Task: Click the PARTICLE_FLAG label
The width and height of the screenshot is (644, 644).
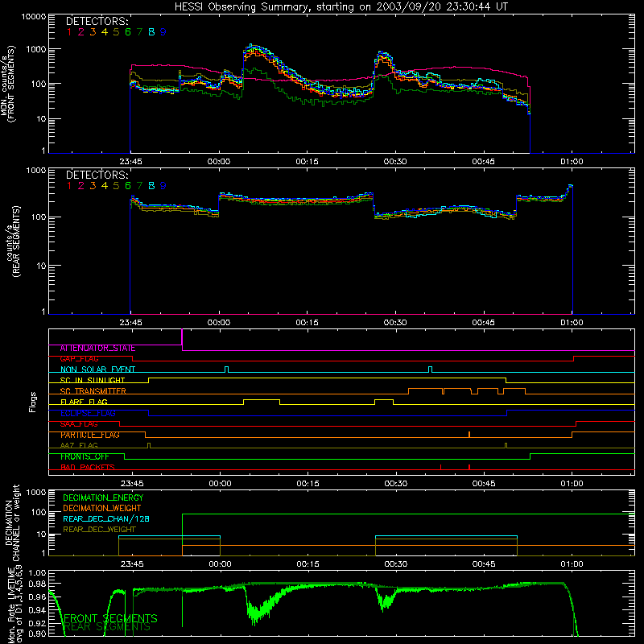Action: [x=90, y=435]
